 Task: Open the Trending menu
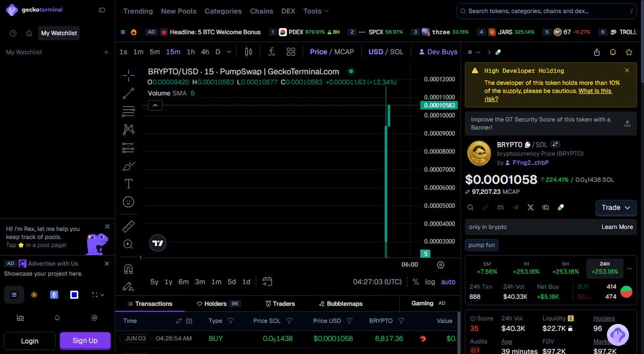pyautogui.click(x=138, y=11)
